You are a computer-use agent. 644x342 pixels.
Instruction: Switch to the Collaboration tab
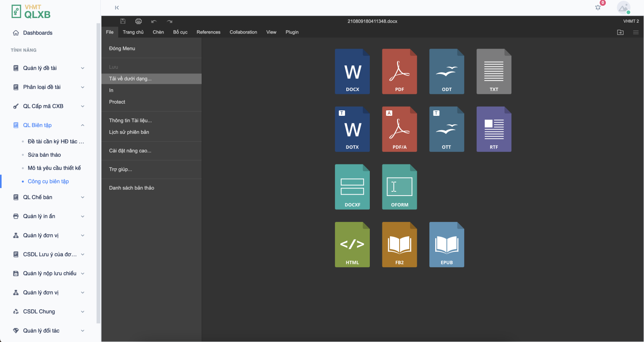(243, 32)
